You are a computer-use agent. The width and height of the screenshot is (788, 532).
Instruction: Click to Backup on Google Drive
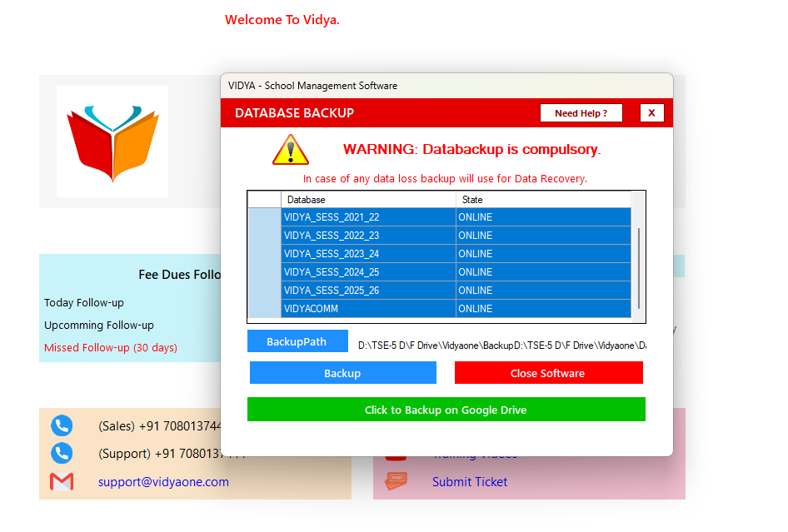(446, 410)
